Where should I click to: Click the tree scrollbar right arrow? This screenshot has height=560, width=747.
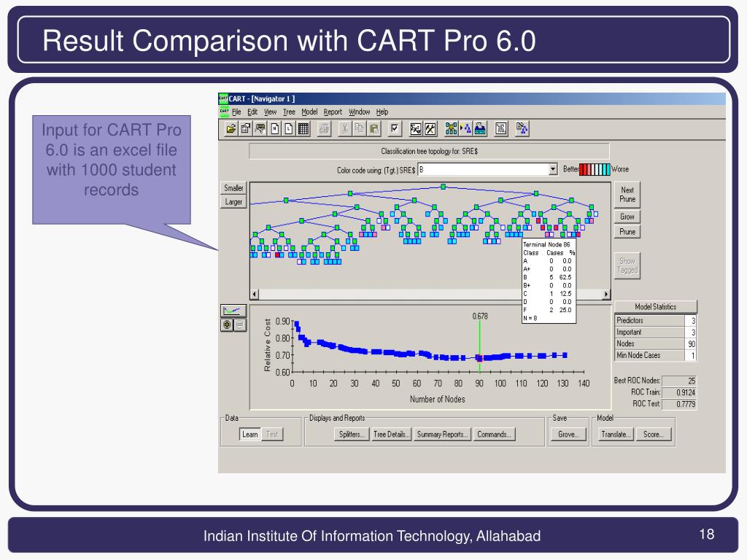point(606,295)
